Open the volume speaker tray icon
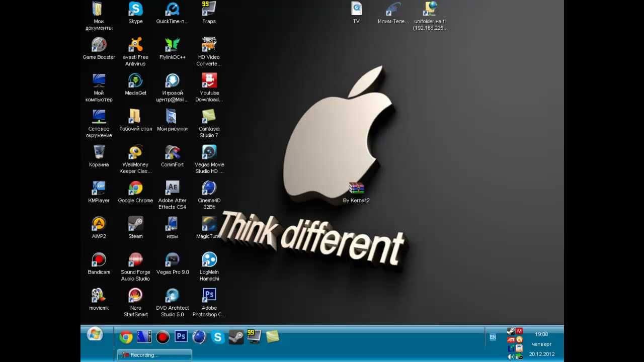644x362 pixels. tap(511, 356)
